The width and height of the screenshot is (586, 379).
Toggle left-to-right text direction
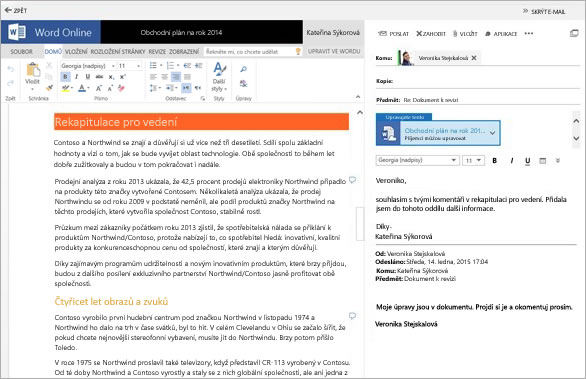coord(186,88)
